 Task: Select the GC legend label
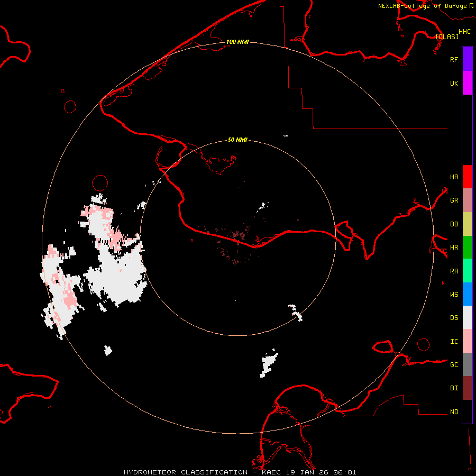pyautogui.click(x=454, y=365)
